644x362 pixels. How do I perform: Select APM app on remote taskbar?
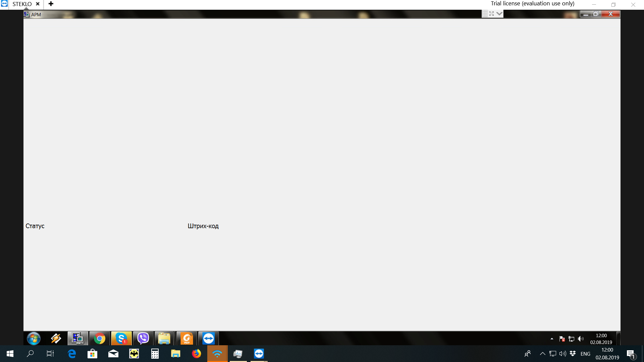point(78,339)
